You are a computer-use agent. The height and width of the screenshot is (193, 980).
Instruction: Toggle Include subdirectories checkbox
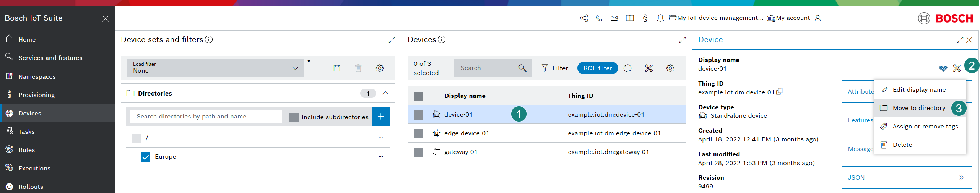point(294,117)
